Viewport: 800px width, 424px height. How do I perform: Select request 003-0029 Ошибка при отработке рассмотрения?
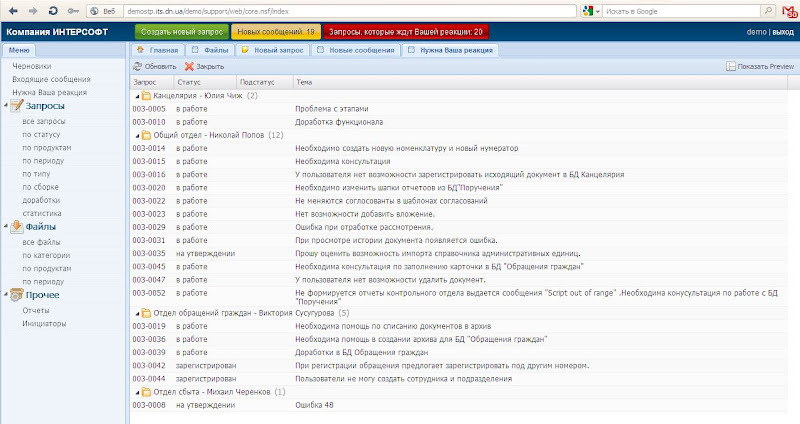pyautogui.click(x=458, y=227)
